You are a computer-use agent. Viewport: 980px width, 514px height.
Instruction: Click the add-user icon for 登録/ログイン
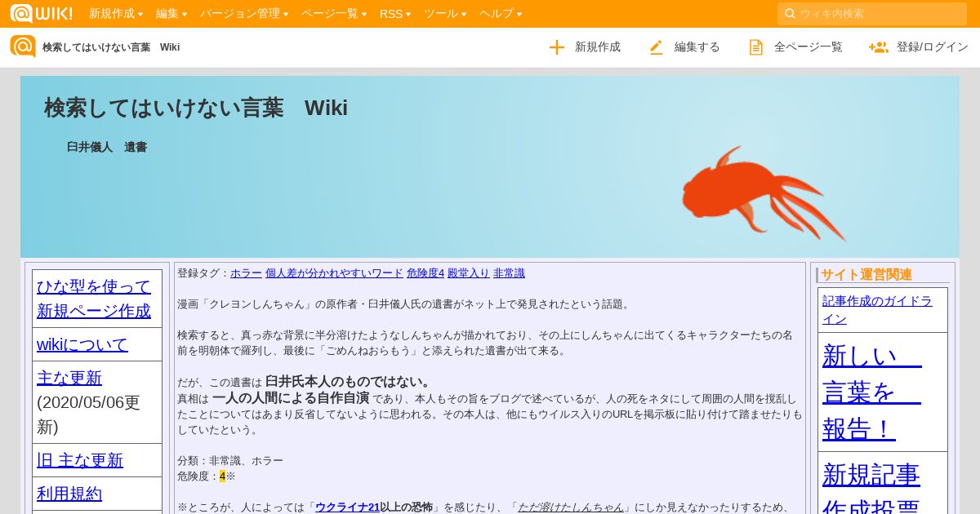(879, 47)
